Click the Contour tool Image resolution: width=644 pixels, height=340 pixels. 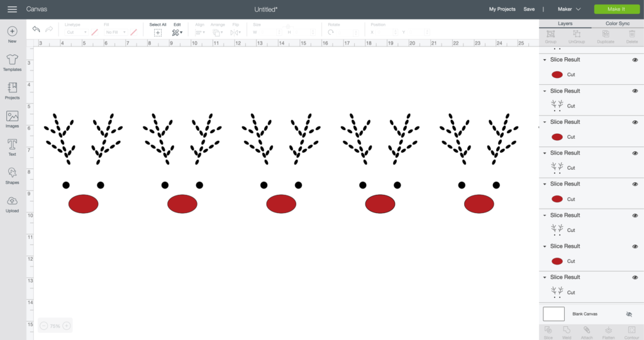[x=631, y=332]
